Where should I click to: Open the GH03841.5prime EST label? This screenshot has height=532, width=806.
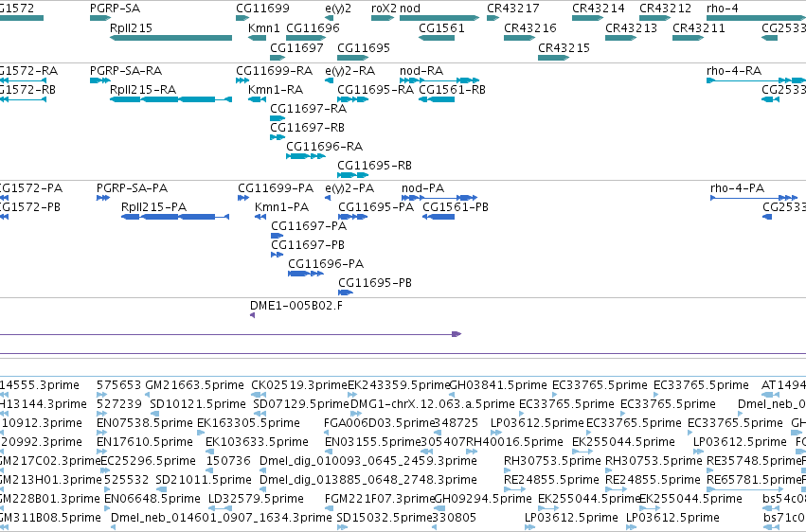click(x=498, y=385)
